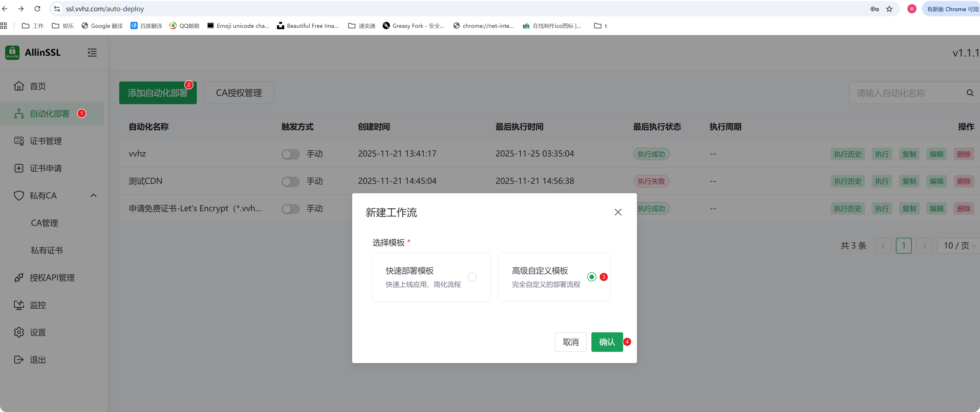Screen dimensions: 980x412
Task: Toggle trigger switch for 测试CDN workflow
Action: point(291,182)
